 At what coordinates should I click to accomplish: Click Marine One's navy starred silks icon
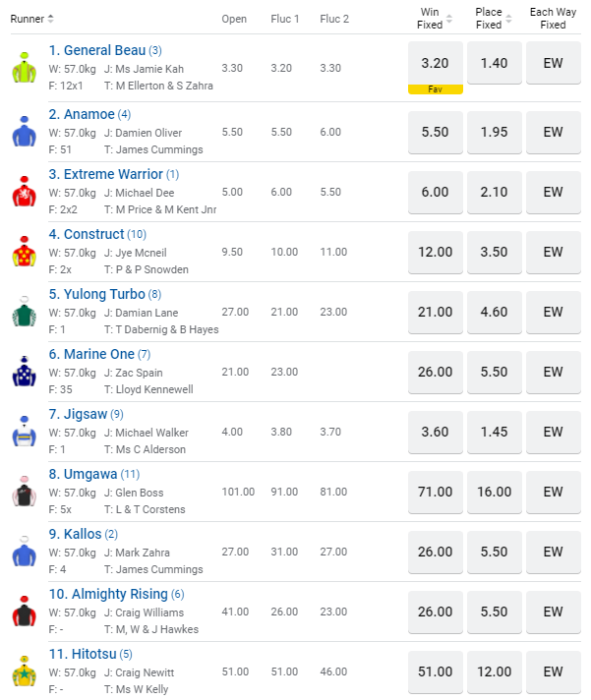pos(24,371)
